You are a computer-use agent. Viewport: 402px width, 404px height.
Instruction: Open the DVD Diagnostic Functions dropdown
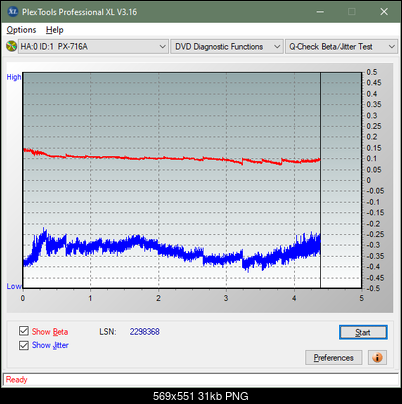tap(227, 46)
